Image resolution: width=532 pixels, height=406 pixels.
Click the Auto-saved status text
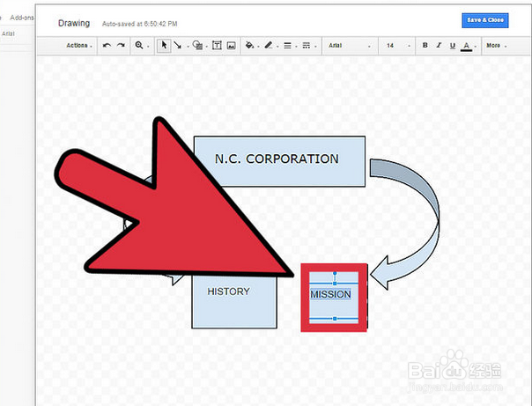140,24
